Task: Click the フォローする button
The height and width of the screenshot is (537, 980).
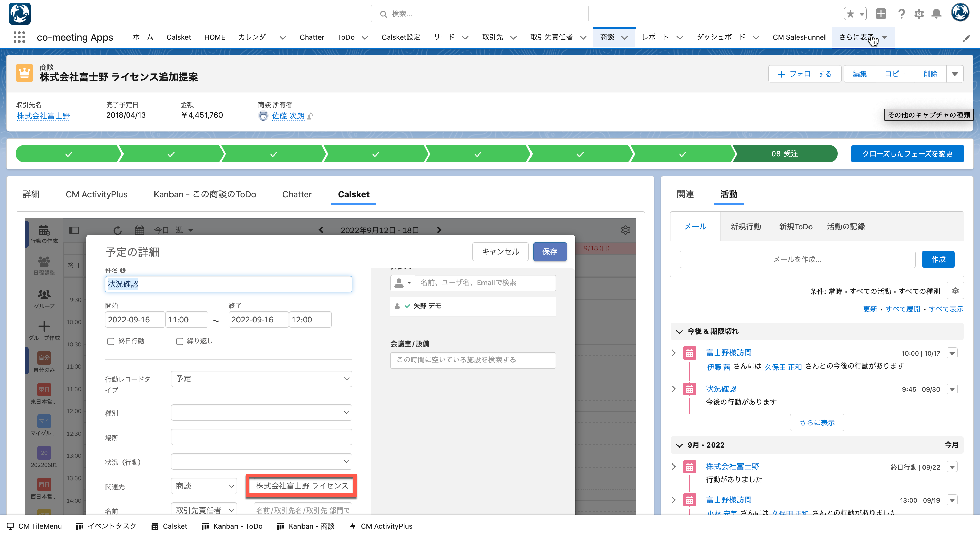Action: point(805,74)
